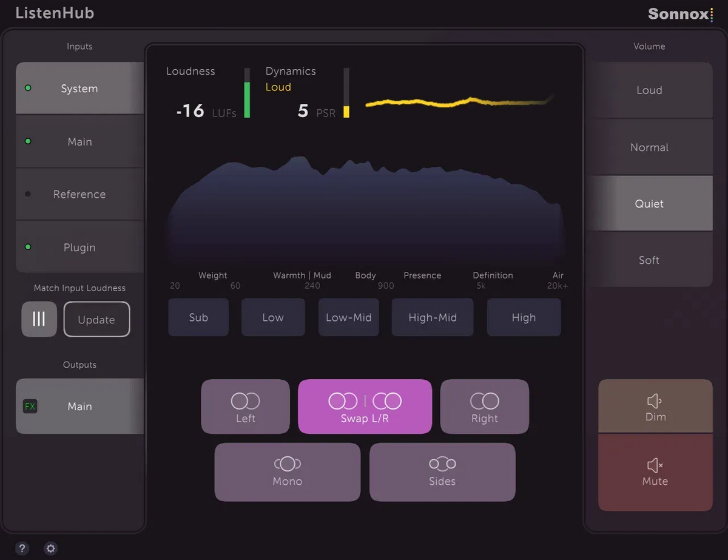Set volume level to Loud
Image resolution: width=728 pixels, height=560 pixels.
point(649,90)
